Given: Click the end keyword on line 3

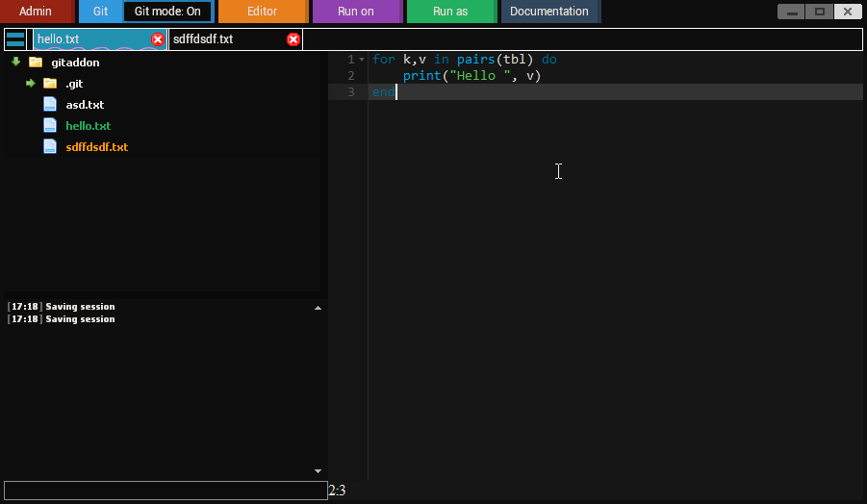Looking at the screenshot, I should (383, 91).
